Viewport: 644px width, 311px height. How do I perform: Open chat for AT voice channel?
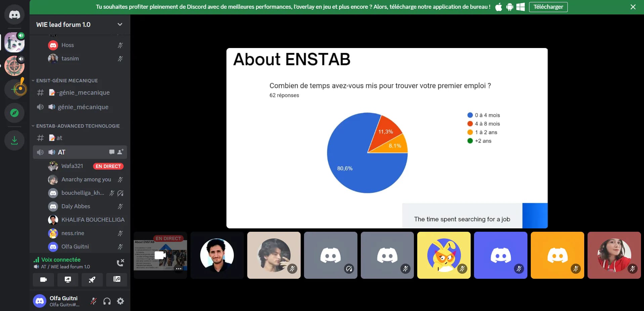112,152
